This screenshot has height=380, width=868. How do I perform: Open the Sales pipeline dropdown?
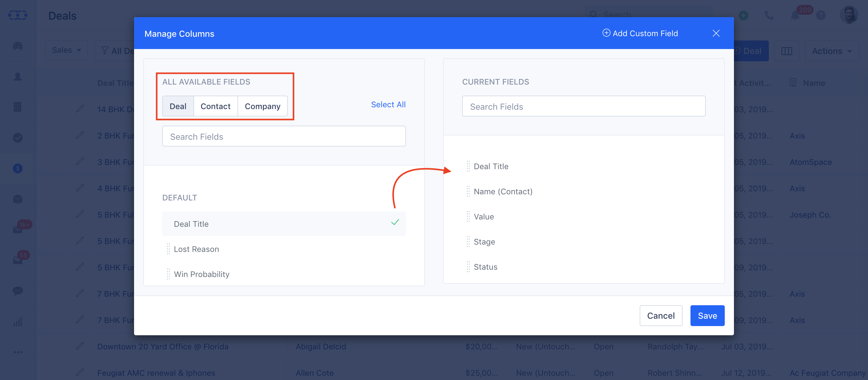(66, 50)
